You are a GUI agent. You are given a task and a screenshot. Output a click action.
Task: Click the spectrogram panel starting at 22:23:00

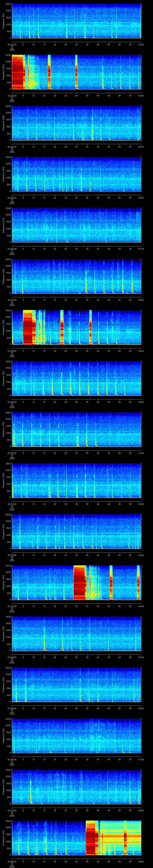coord(77,72)
